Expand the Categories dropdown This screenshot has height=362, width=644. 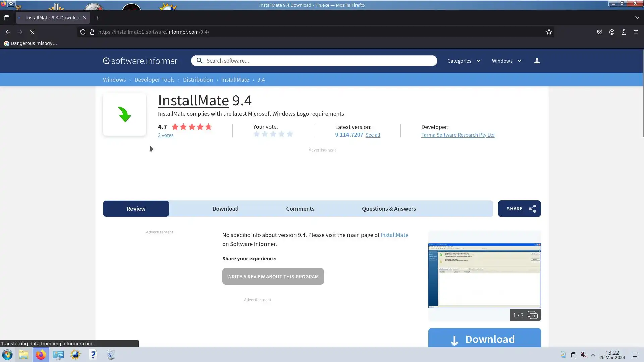tap(464, 61)
